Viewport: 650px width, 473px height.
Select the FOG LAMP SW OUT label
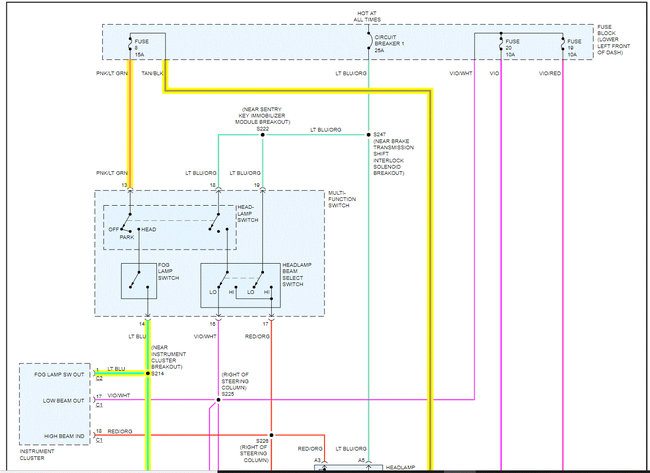tap(59, 374)
